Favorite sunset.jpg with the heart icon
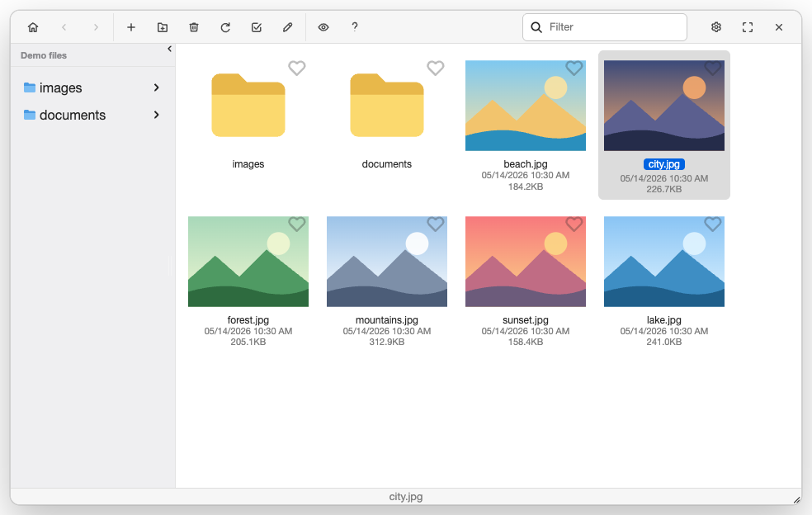812x515 pixels. pyautogui.click(x=574, y=224)
